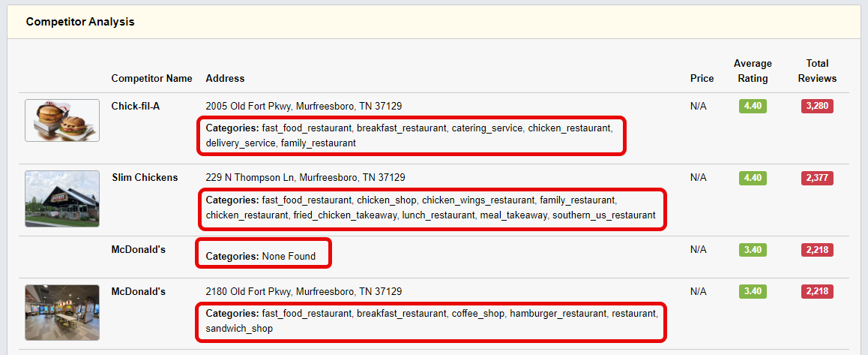
Task: Click the Address column header
Action: pos(225,78)
